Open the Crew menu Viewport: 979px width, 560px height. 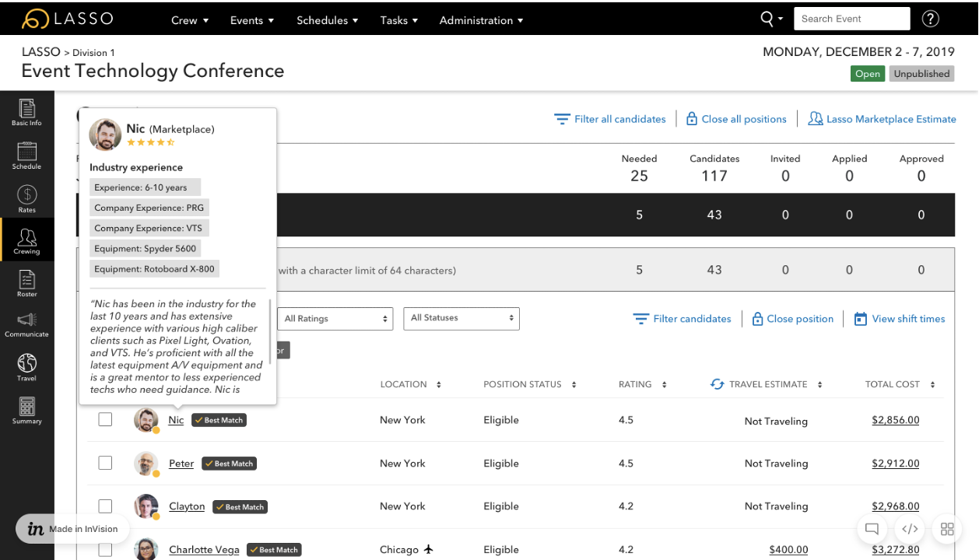[190, 20]
